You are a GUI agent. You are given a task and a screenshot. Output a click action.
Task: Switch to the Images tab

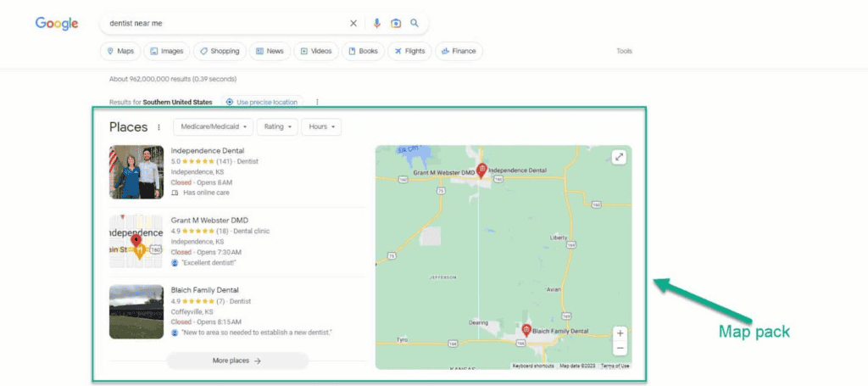point(166,51)
